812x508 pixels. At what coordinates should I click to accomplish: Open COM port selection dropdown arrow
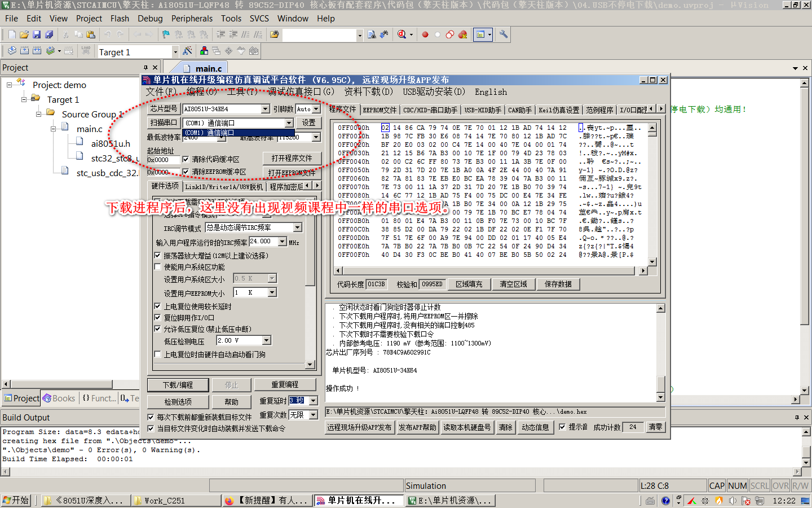[289, 122]
